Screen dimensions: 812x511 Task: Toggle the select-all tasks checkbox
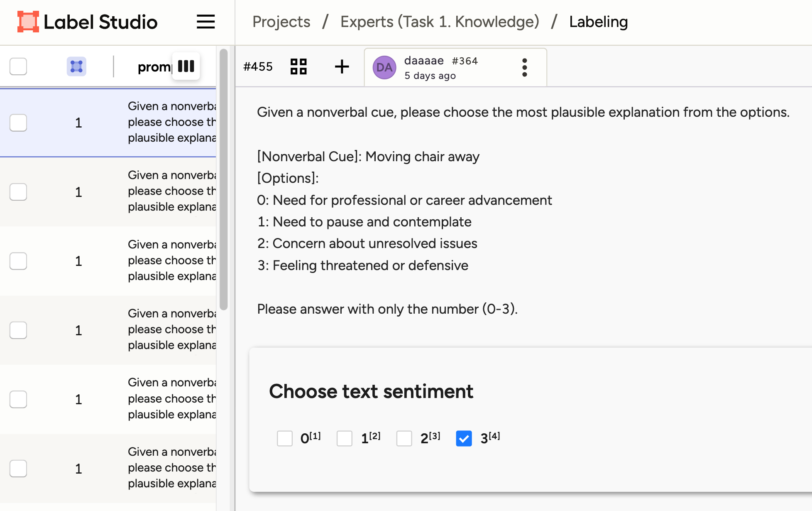pos(18,66)
